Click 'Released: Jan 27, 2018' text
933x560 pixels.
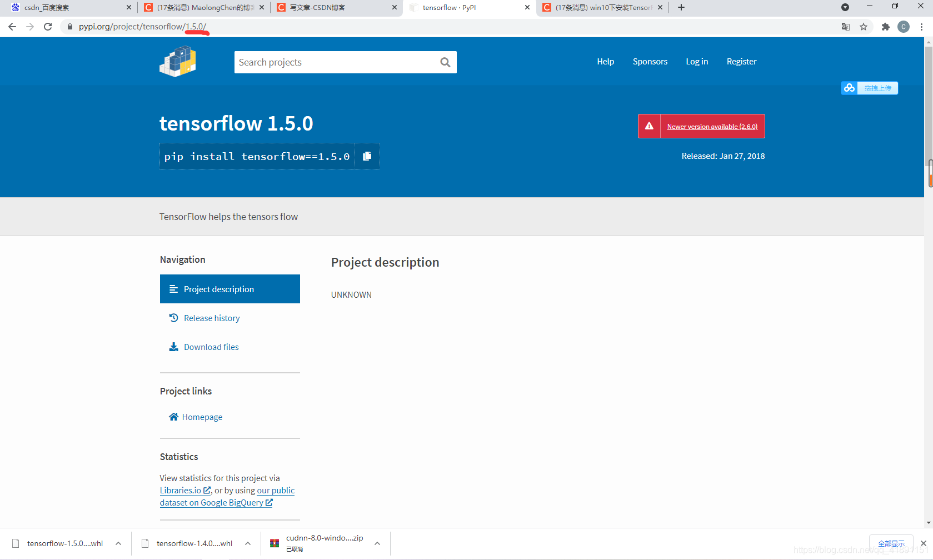[x=723, y=156]
